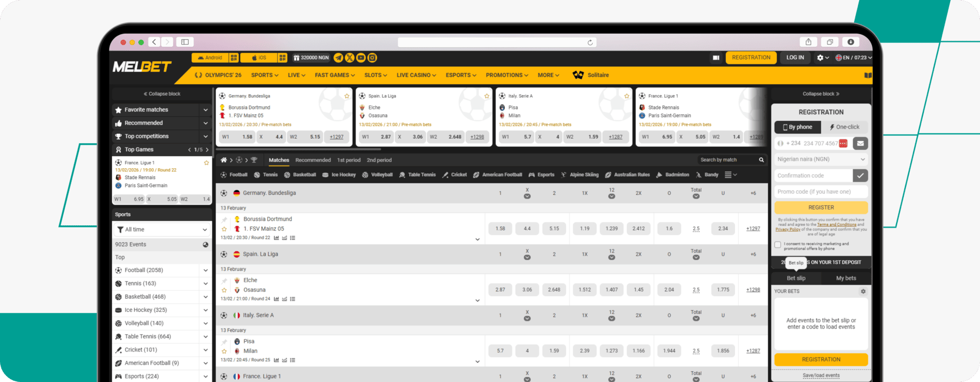Viewport: 980px width, 382px height.
Task: Filter by Tennis in the sports icon bar
Action: tap(266, 175)
